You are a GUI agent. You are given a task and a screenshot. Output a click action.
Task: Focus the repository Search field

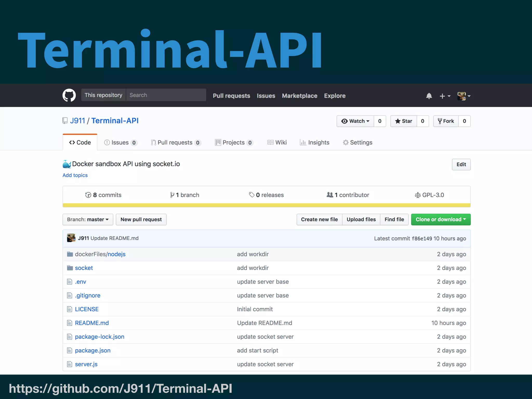point(166,95)
